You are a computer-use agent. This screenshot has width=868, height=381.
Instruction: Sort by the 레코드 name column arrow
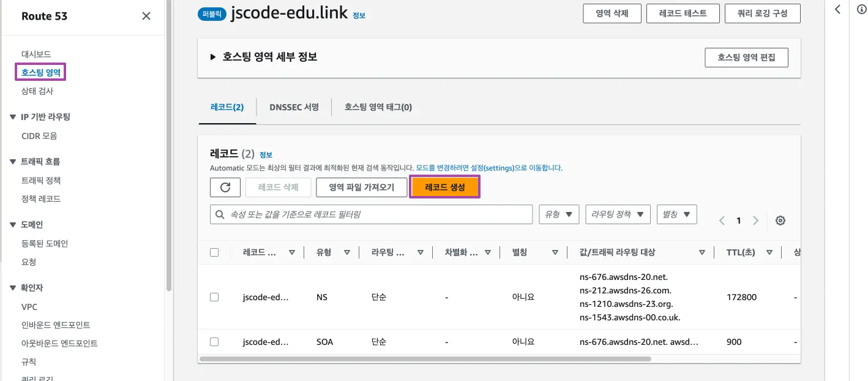coord(292,252)
